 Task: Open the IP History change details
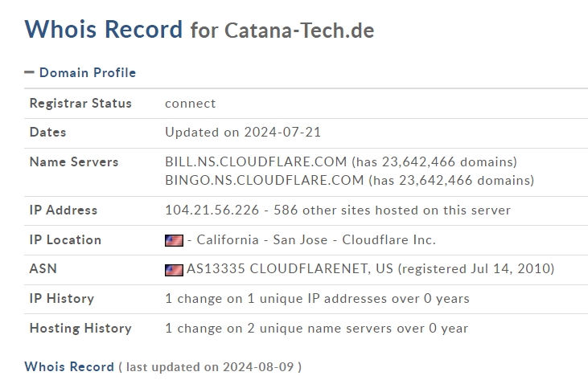click(x=317, y=299)
